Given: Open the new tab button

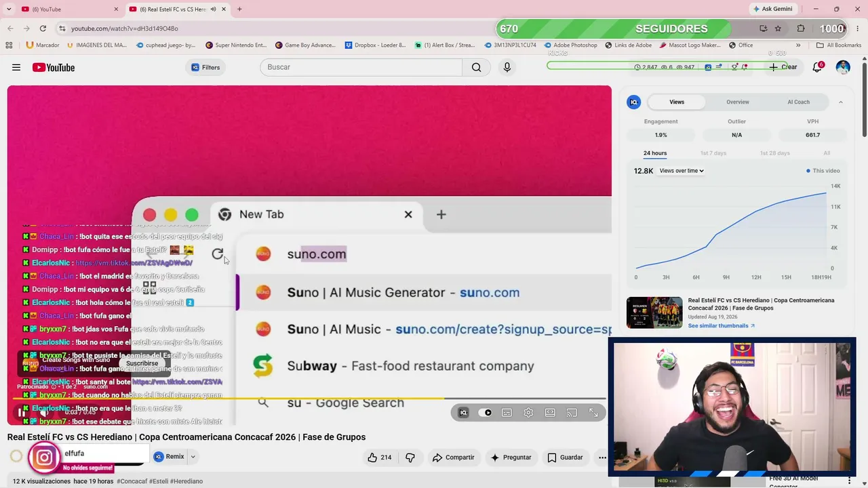Looking at the screenshot, I should tap(239, 9).
